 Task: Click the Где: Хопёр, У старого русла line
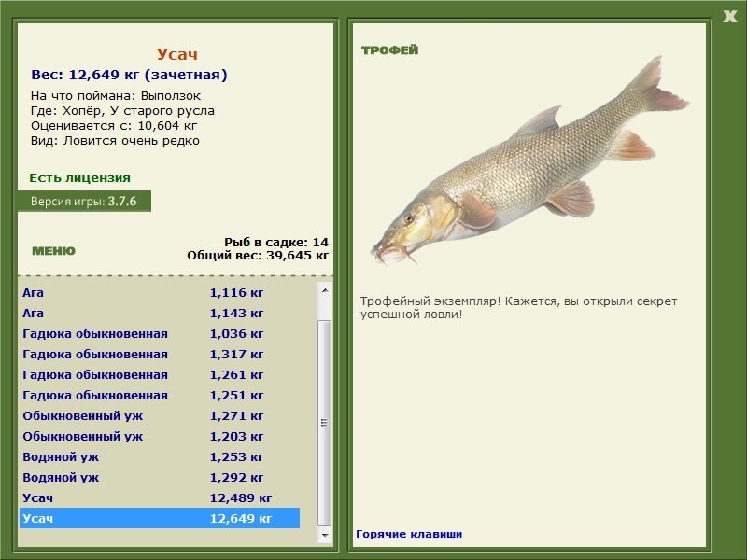click(122, 111)
